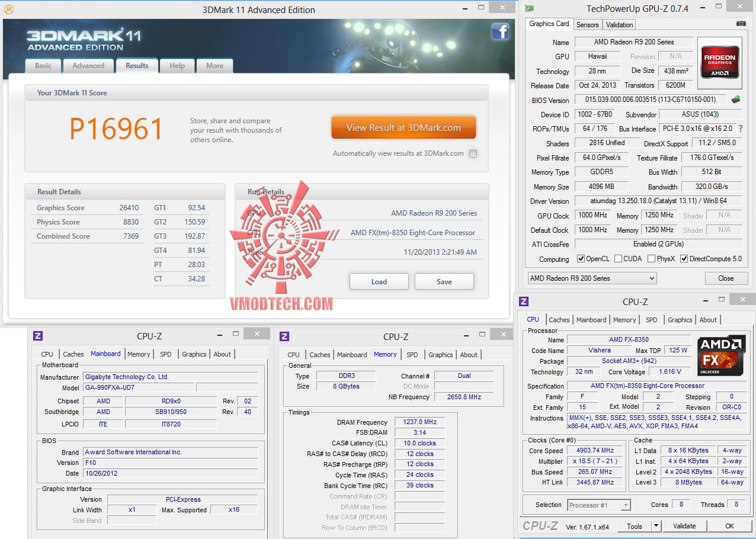Click the Core Speed value 4903.74 MHz
The width and height of the screenshot is (756, 539).
point(595,451)
